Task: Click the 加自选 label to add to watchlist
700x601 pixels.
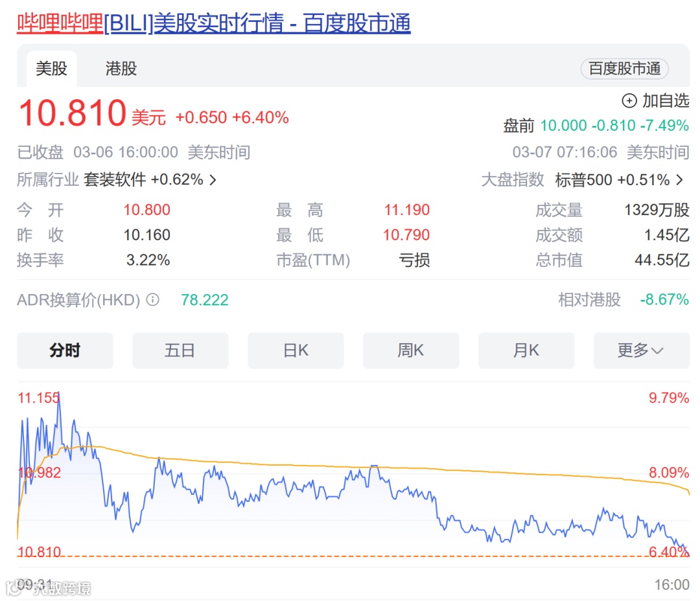Action: (666, 101)
